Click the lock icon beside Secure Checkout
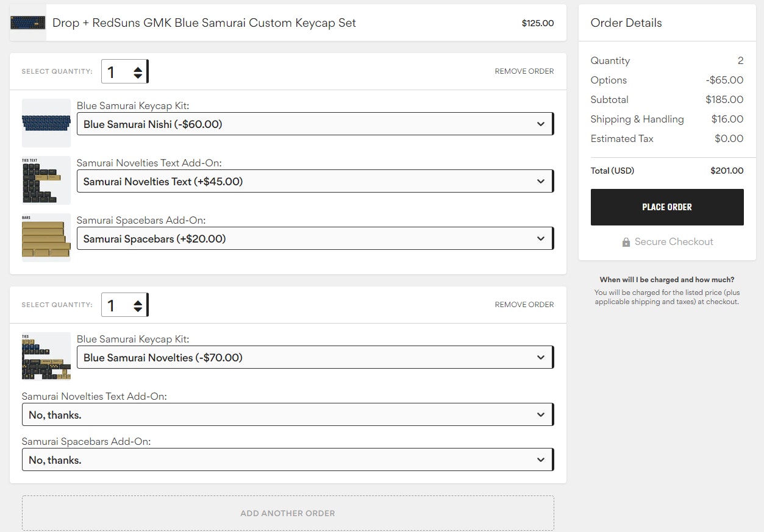This screenshot has width=764, height=532. pos(626,243)
